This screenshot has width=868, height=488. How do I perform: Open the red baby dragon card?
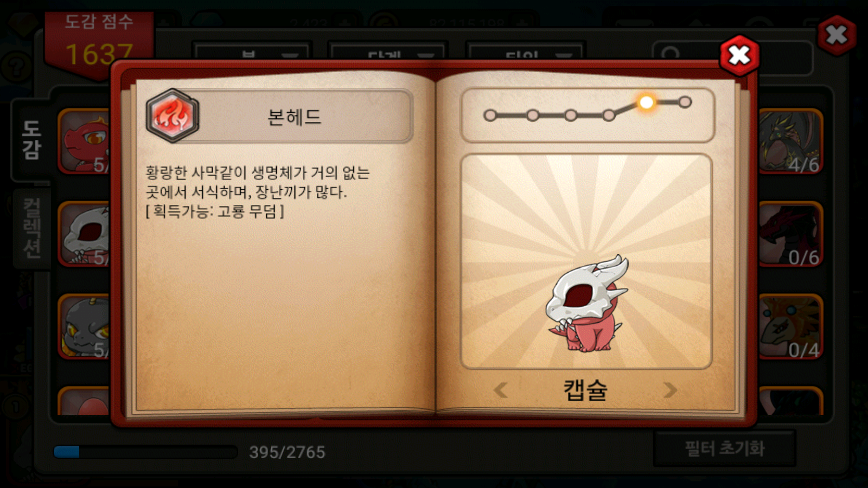click(x=84, y=142)
